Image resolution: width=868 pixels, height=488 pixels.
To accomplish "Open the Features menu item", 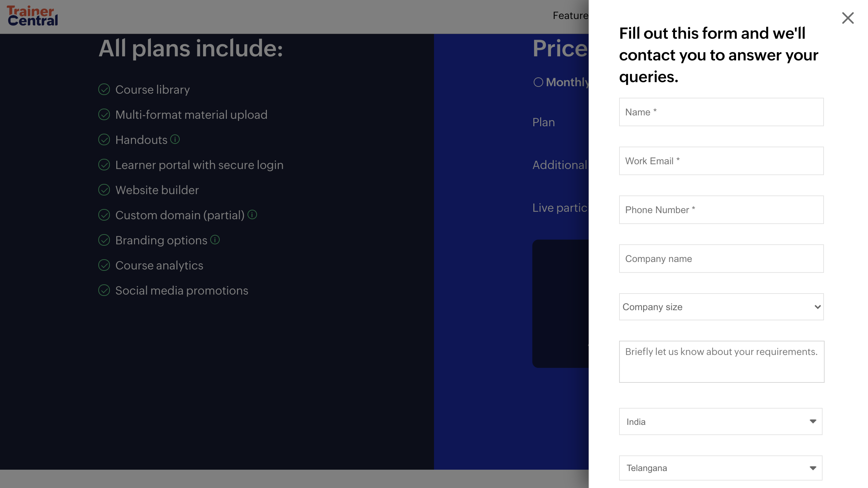I will [571, 16].
